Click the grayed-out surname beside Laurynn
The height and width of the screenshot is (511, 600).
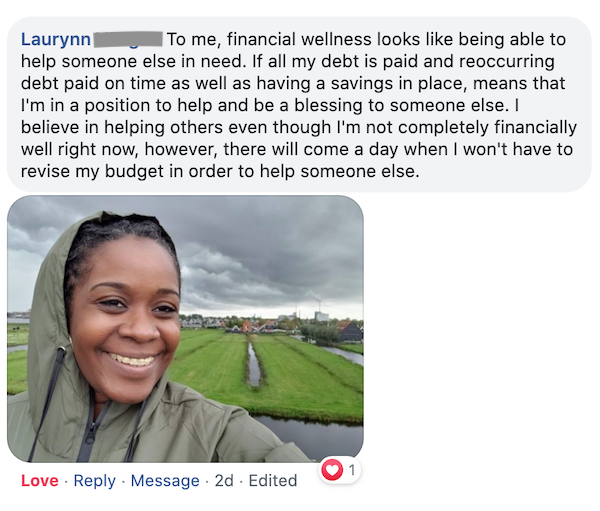tap(128, 39)
